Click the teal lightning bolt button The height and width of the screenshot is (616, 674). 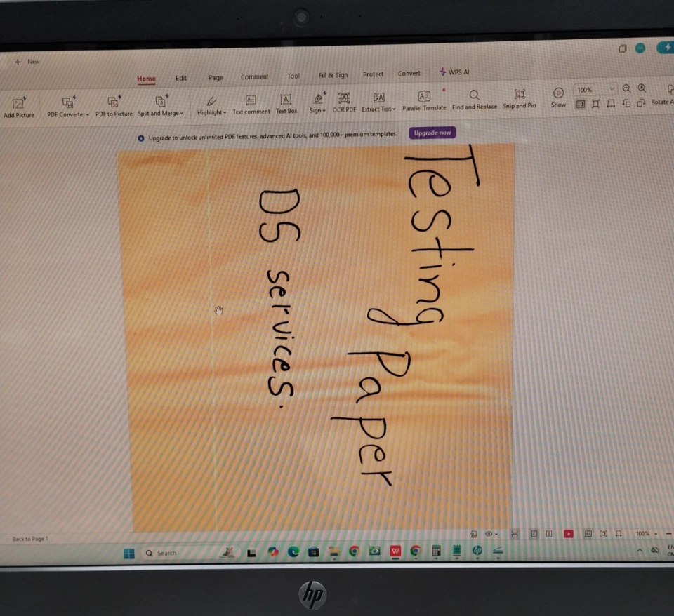pos(666,47)
